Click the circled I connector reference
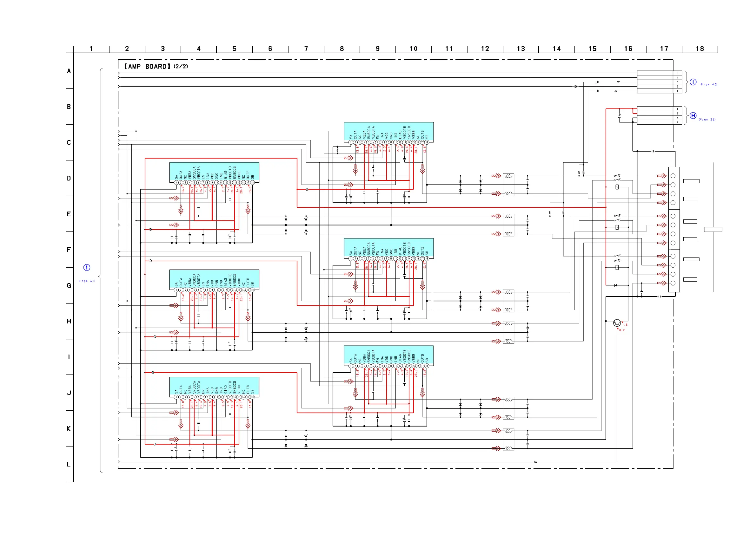 tap(693, 82)
